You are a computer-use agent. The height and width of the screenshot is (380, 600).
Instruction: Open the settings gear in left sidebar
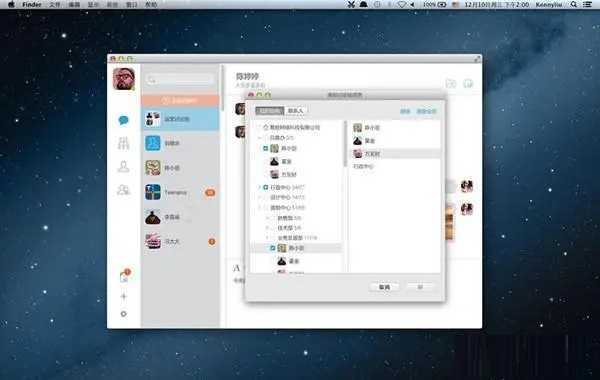click(x=123, y=314)
